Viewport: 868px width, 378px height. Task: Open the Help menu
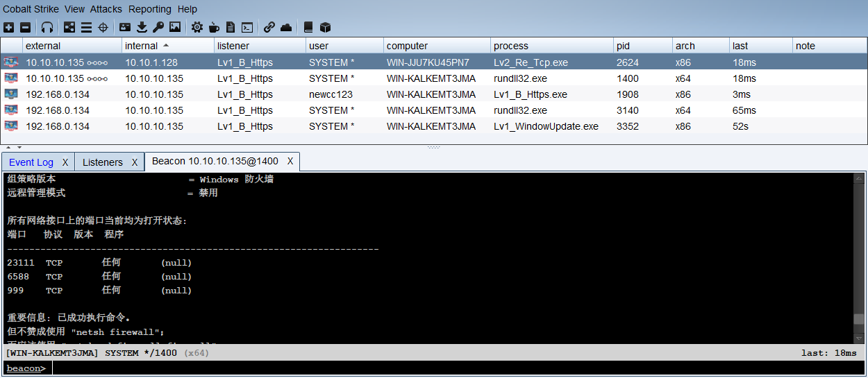pyautogui.click(x=187, y=9)
